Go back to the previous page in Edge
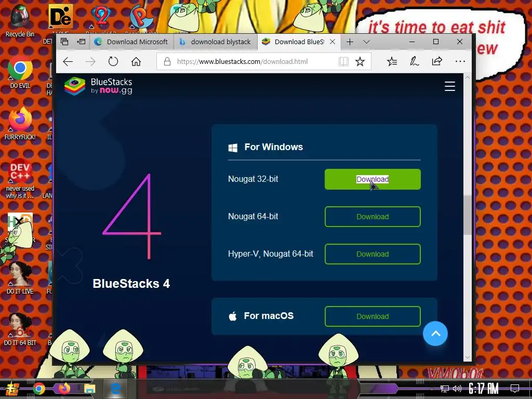The image size is (532, 399). click(x=68, y=61)
